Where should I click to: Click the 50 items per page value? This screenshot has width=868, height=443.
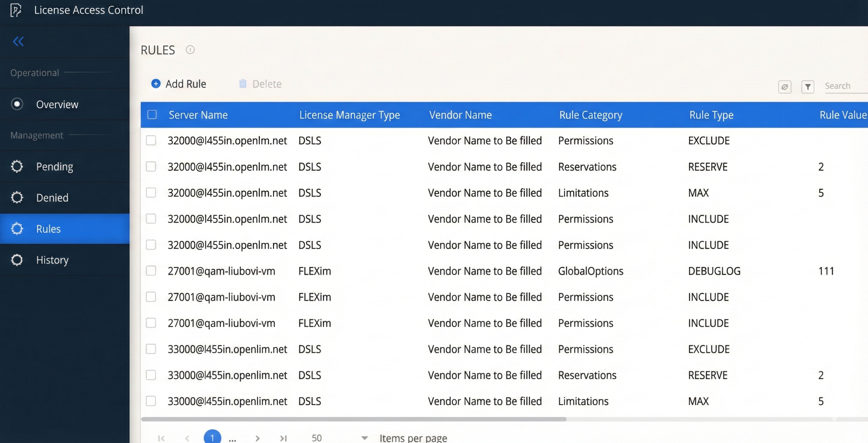[x=317, y=438]
